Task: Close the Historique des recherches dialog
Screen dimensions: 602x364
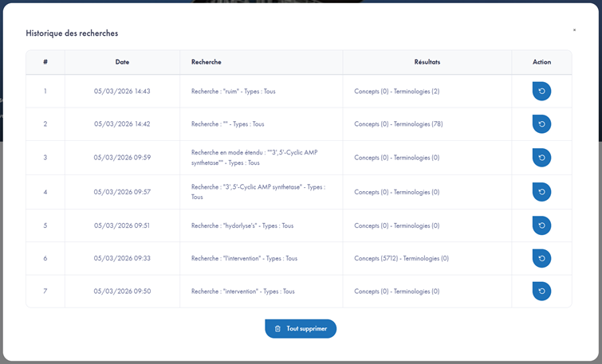Action: coord(574,30)
